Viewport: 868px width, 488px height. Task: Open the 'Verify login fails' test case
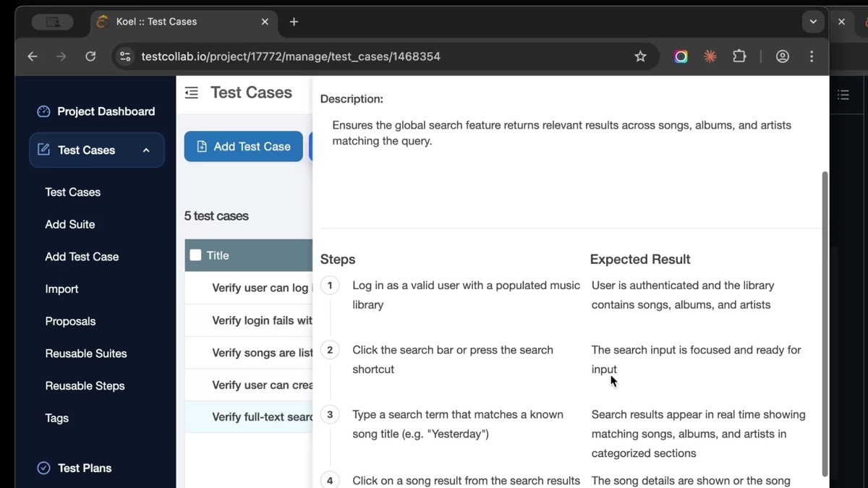pos(260,320)
